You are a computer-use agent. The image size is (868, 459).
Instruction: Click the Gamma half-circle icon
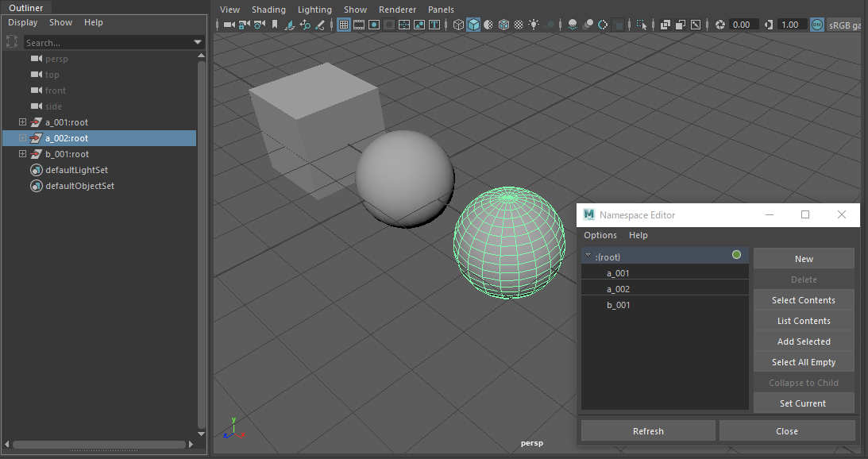pos(769,25)
